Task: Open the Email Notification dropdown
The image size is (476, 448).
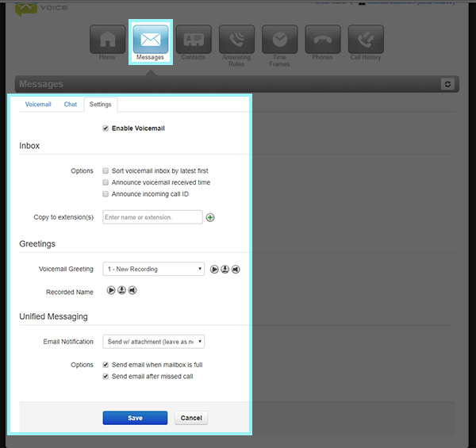Action: point(154,342)
